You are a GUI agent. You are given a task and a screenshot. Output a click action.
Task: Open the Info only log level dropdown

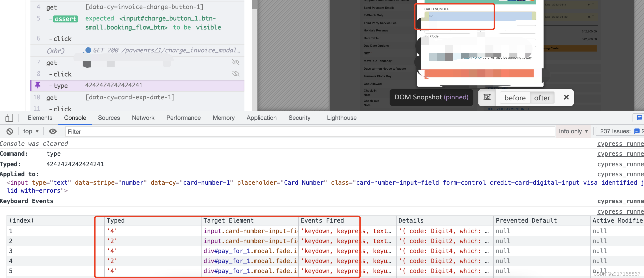[573, 131]
